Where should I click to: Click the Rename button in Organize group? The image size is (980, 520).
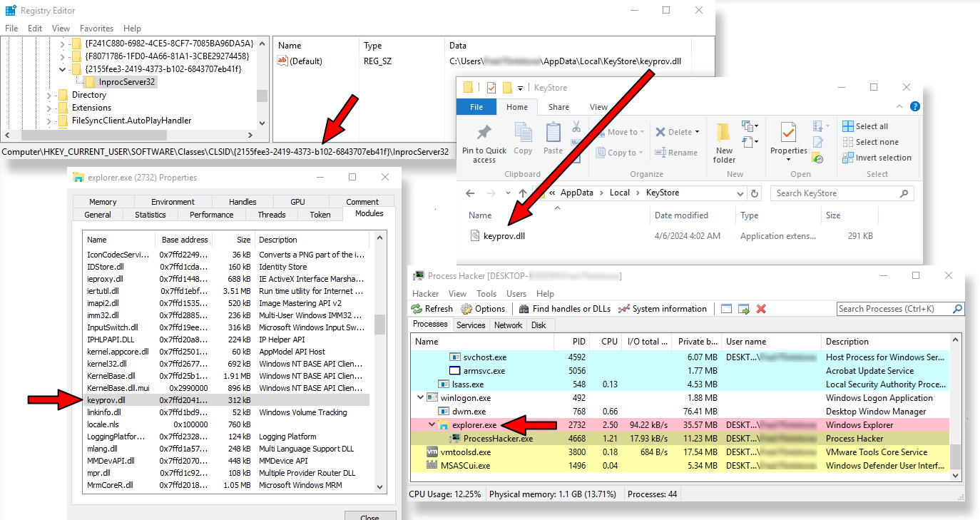click(x=676, y=153)
